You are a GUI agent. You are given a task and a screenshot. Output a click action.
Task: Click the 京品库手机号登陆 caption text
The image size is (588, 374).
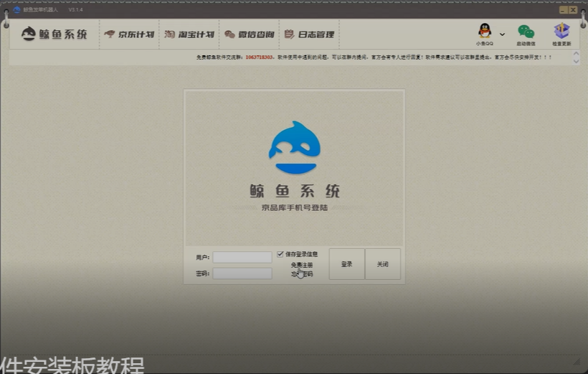point(295,207)
